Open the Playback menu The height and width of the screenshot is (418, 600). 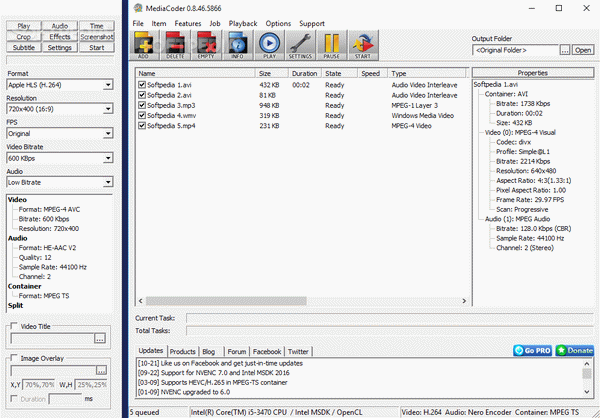click(243, 23)
